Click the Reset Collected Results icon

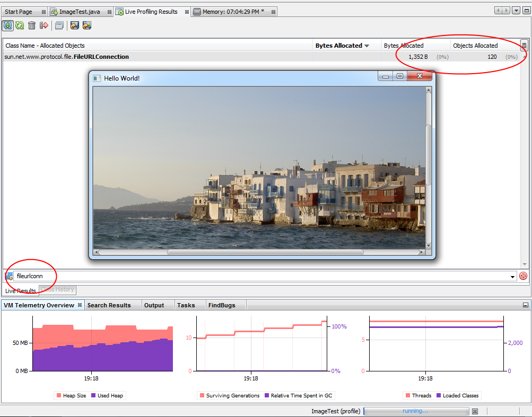[44, 25]
